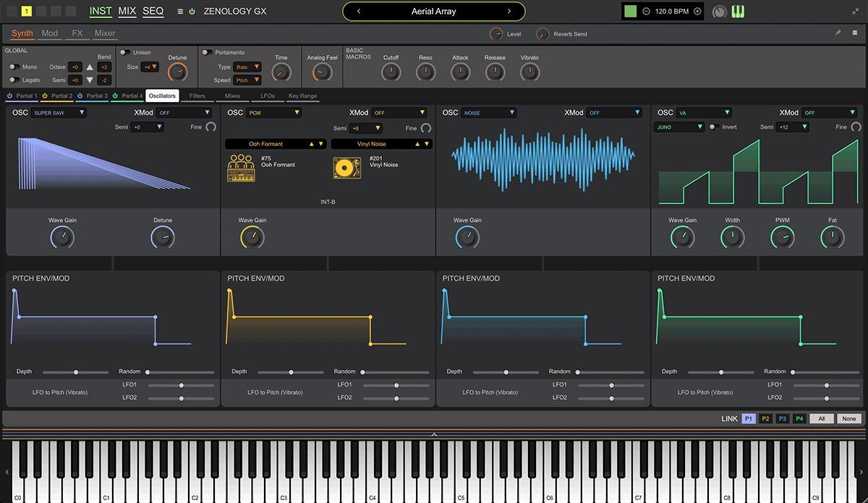Open the SUPER SAW oscillator type dropdown
This screenshot has width=868, height=503.
pyautogui.click(x=58, y=113)
